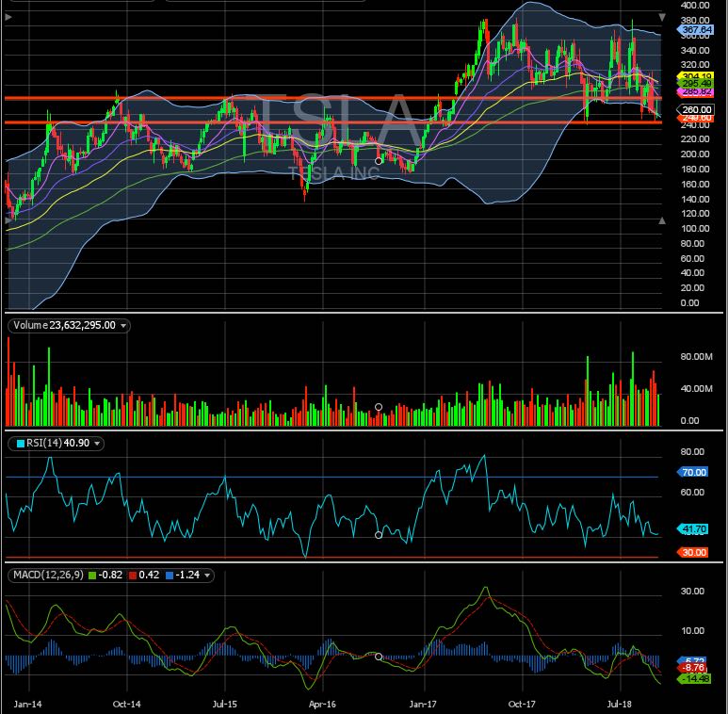Click the cyan RSI color square
This screenshot has width=728, height=714.
point(21,444)
